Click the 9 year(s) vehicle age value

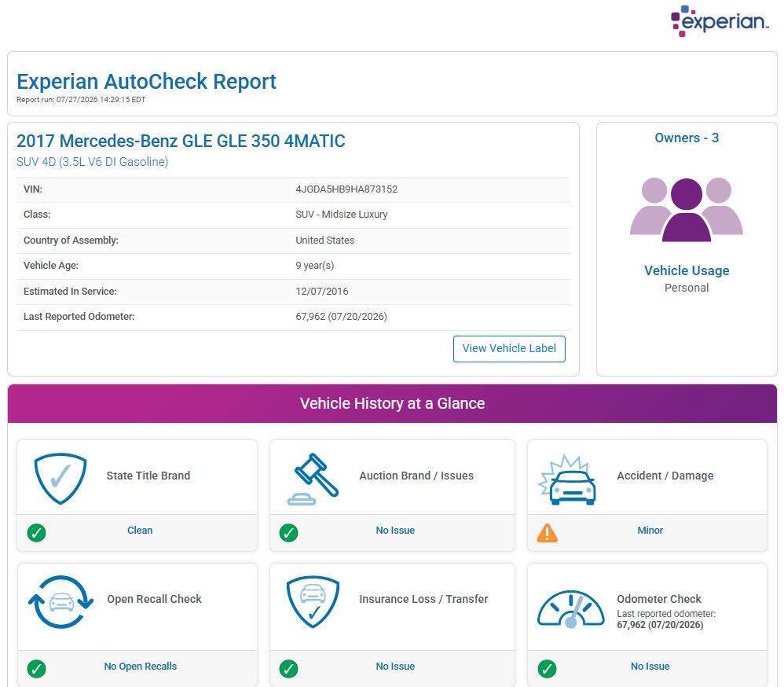[x=314, y=266]
